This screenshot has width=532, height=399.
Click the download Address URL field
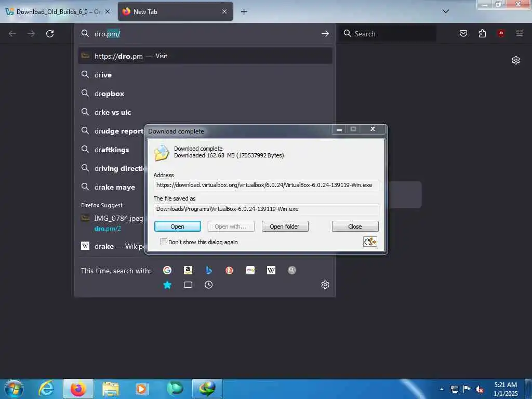(x=266, y=185)
